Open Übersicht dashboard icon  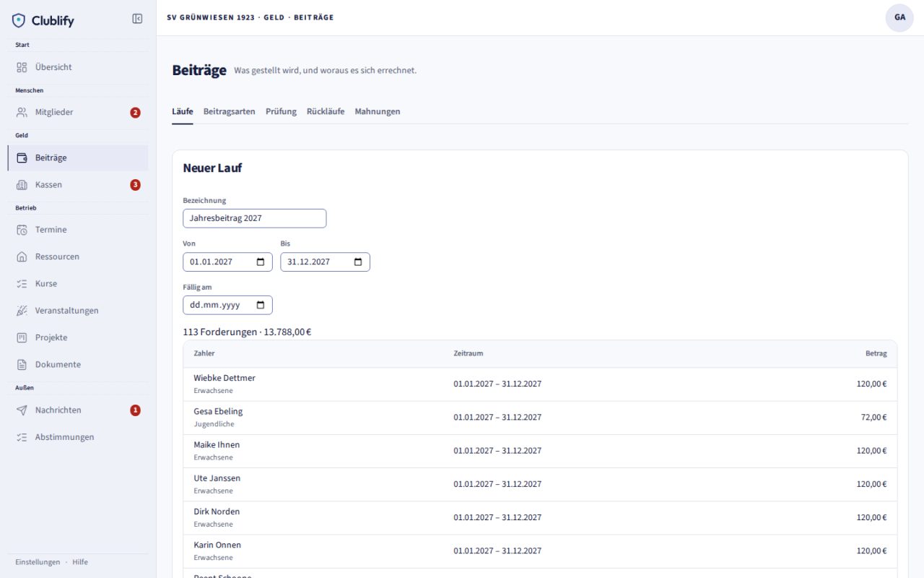pos(22,67)
